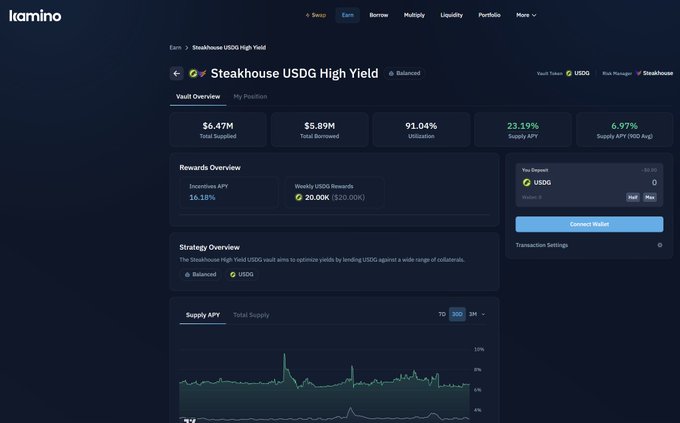Image resolution: width=680 pixels, height=423 pixels.
Task: Click the 16.18% Incentives APY value
Action: pos(202,197)
